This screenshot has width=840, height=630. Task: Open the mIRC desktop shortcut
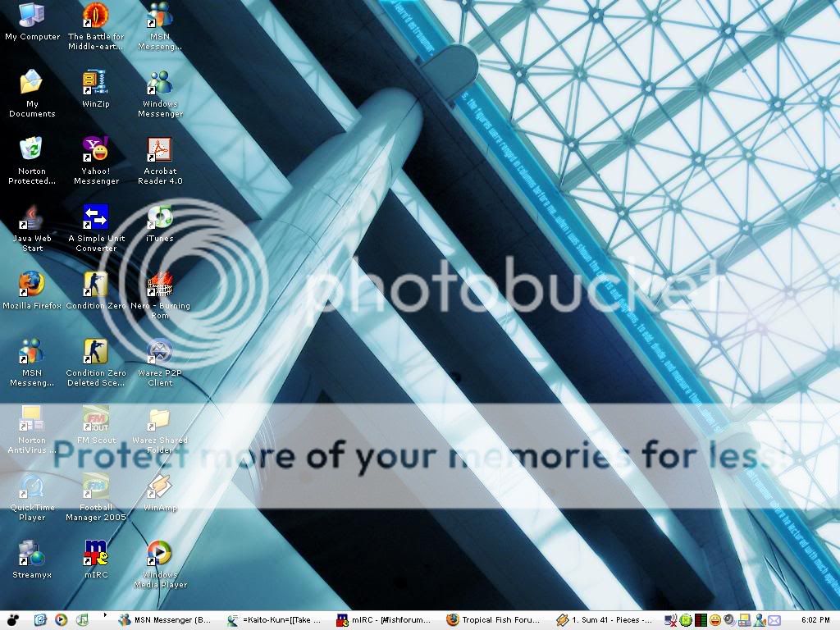tap(96, 554)
